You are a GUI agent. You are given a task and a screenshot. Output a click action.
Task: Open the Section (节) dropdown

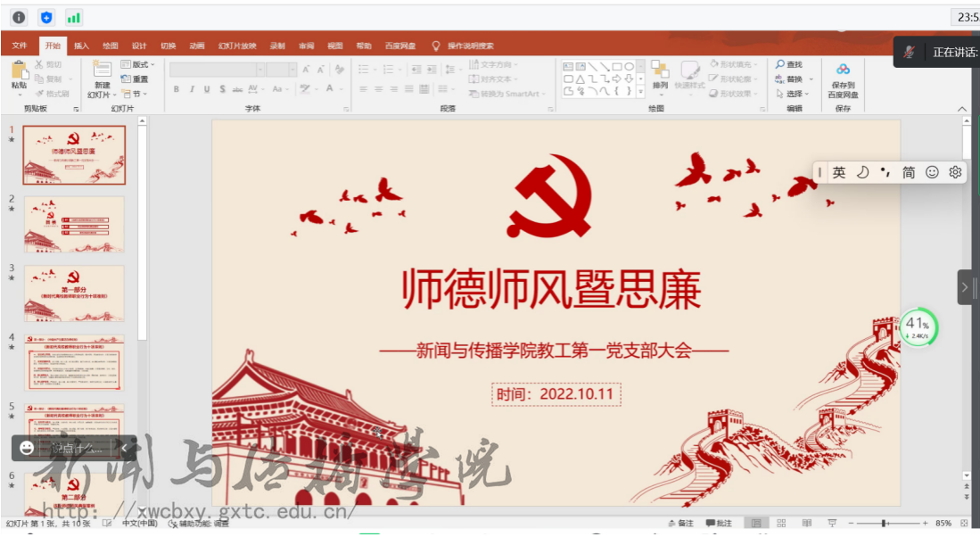[135, 94]
